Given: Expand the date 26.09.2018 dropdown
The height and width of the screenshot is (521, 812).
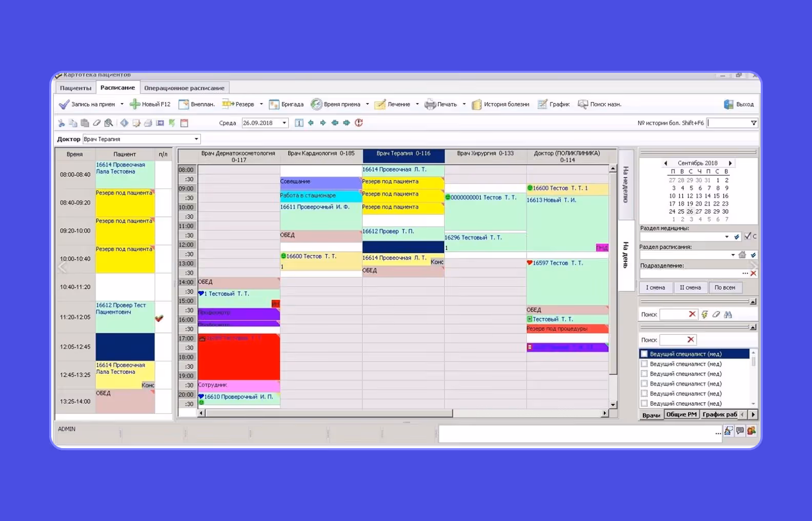Looking at the screenshot, I should (285, 123).
